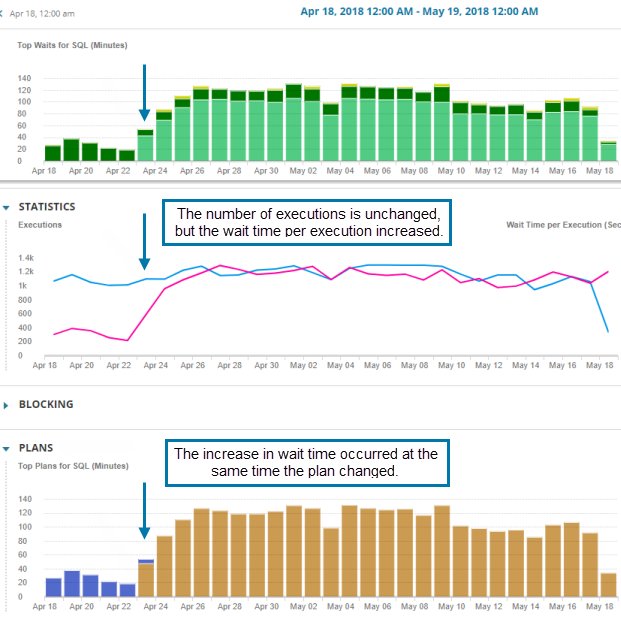Viewport: 621px width, 618px height.
Task: Select the first blue bar in Top Plans
Action: [x=53, y=588]
